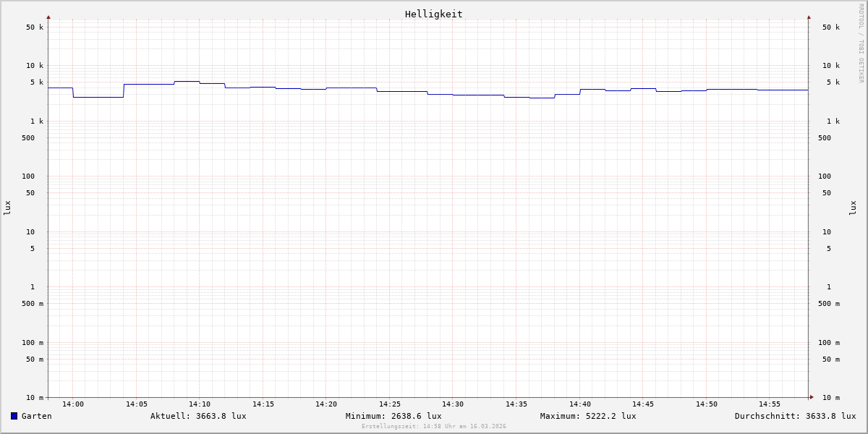Click the Minimum 2638.6 lux value
The height and width of the screenshot is (434, 868).
point(393,416)
